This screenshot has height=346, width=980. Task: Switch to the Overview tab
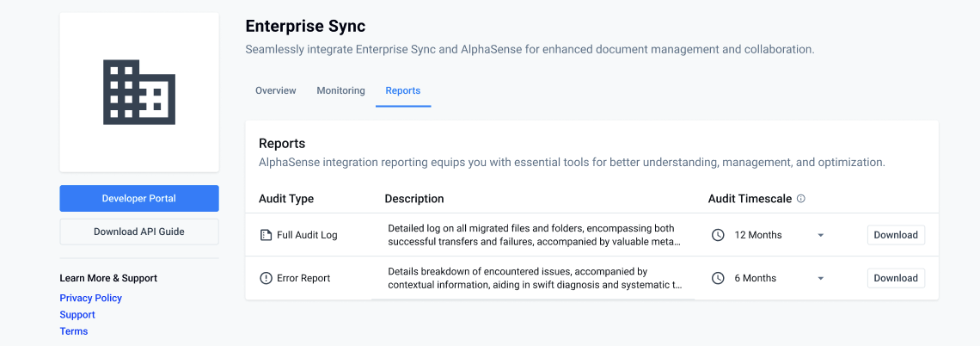(276, 90)
